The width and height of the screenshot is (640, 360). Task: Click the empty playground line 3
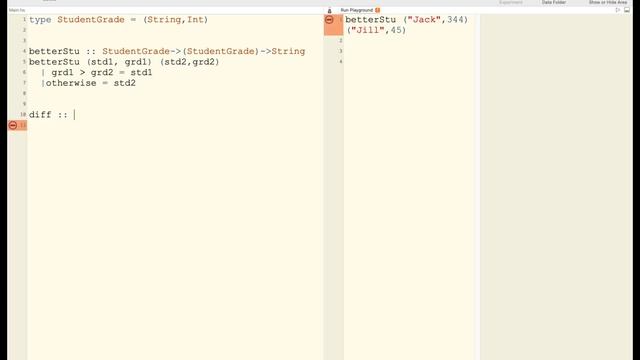410,51
